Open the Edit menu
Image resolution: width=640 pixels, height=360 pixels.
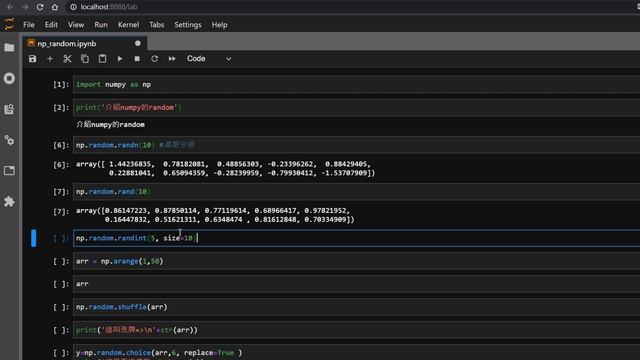[51, 25]
